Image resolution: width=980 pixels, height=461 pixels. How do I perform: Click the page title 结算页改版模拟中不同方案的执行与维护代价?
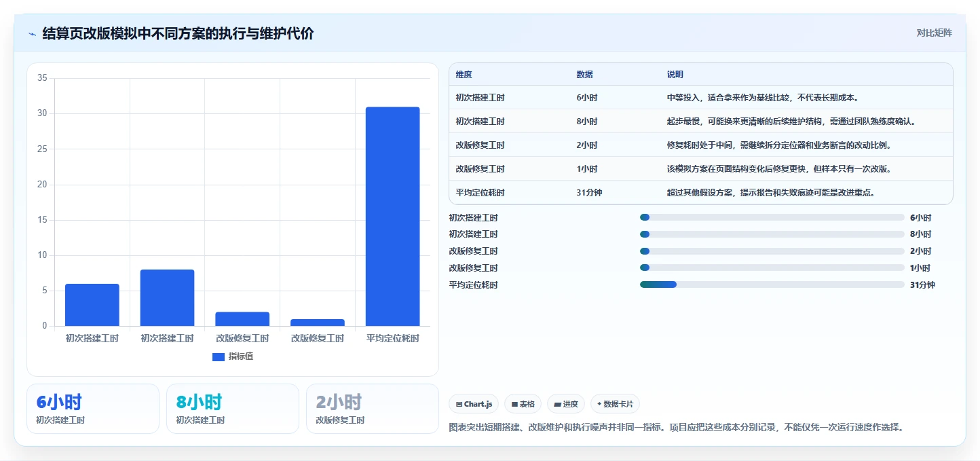[178, 33]
